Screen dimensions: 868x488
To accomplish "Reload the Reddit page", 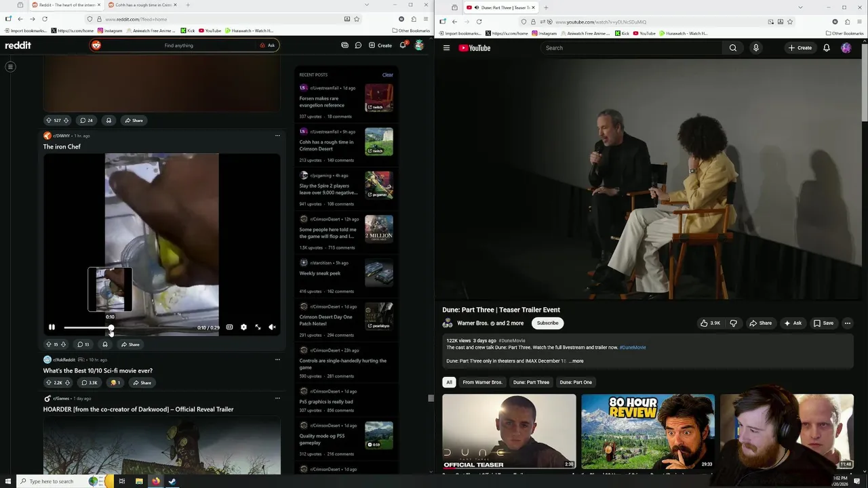I will 45,19.
